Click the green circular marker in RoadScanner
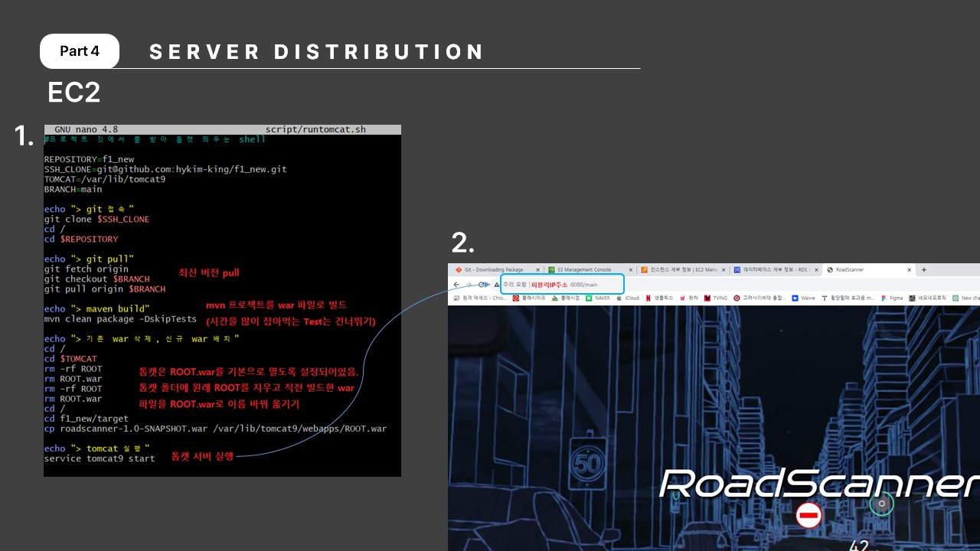Screen dimensions: 980x551 882,504
